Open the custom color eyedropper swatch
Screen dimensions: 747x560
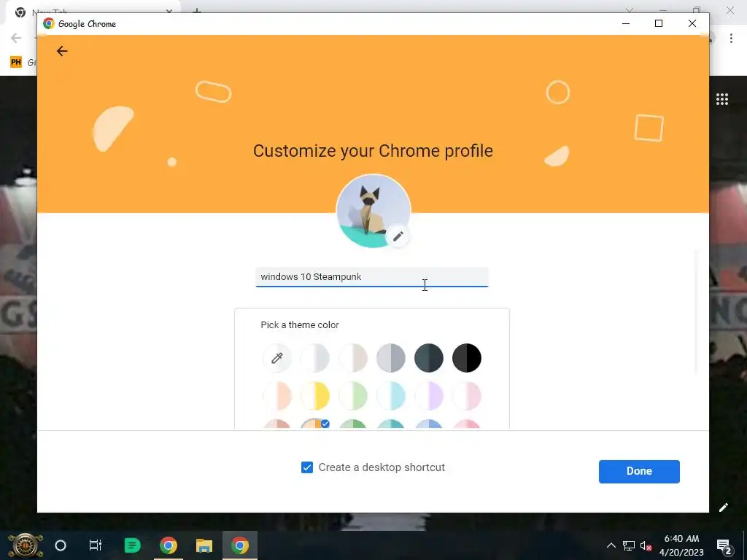[276, 357]
